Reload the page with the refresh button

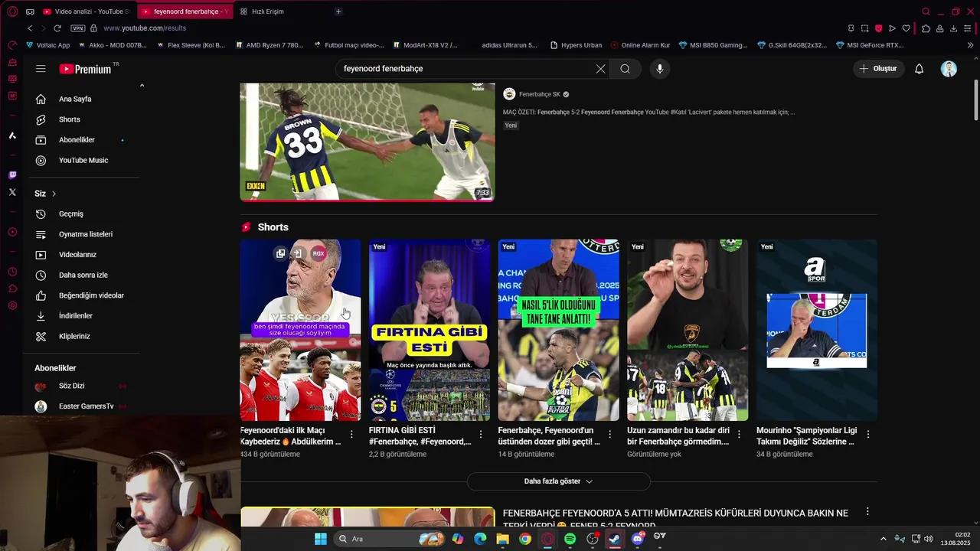[x=57, y=28]
